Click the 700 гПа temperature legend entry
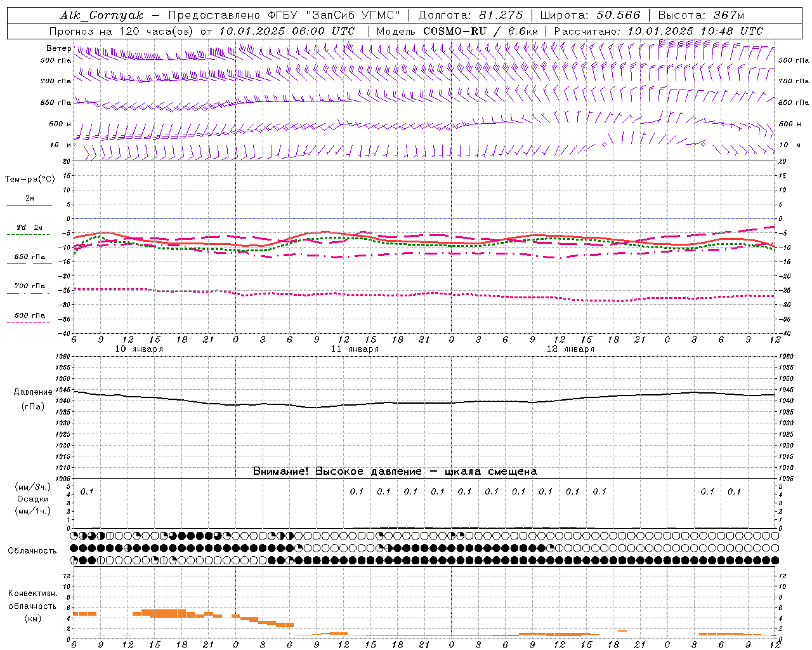The height and width of the screenshot is (650, 812). click(30, 286)
